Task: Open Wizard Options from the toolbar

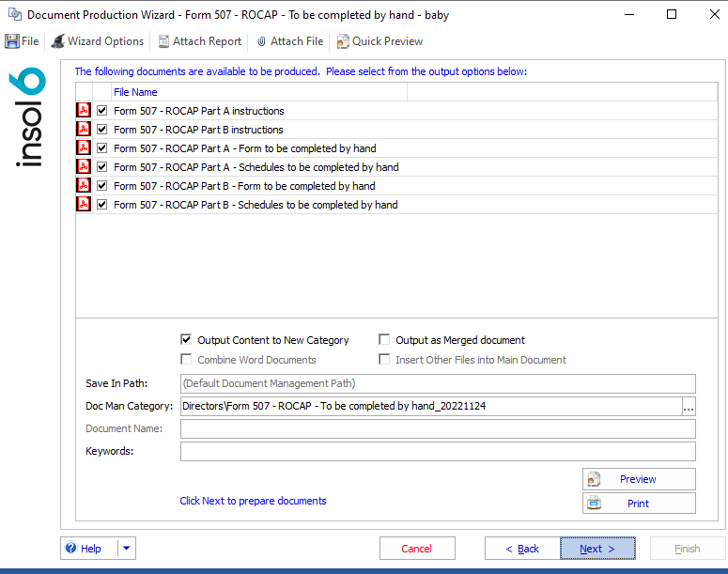Action: [x=98, y=41]
